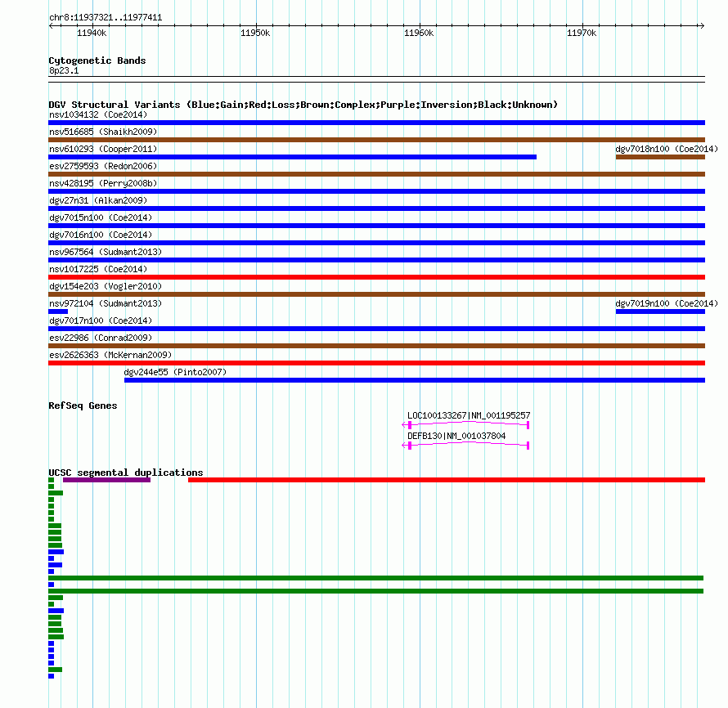Image resolution: width=728 pixels, height=708 pixels.
Task: Open variant dgv7016n100 (Coe2014)
Action: 101,235
